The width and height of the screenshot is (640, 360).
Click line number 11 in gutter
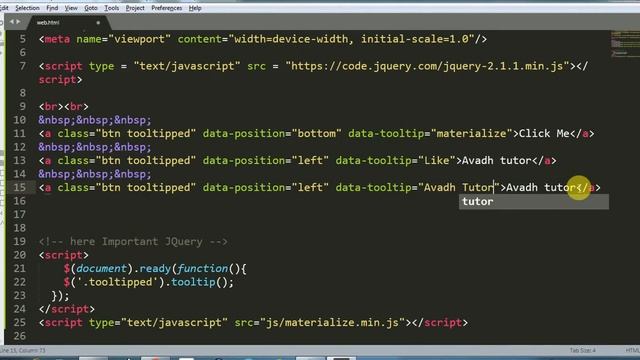pos(20,133)
